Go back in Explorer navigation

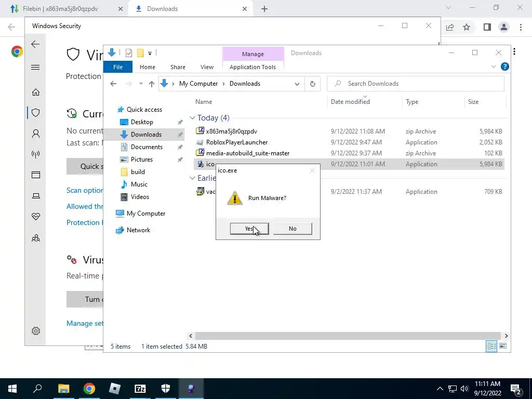(113, 84)
